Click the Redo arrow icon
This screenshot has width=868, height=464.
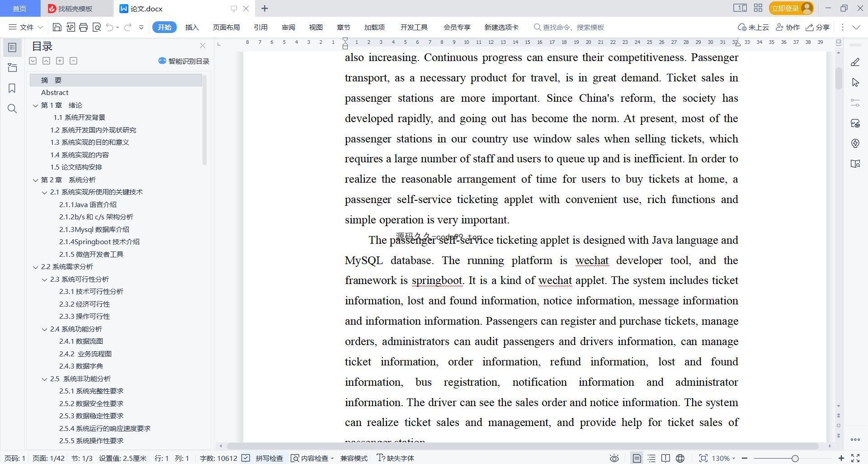point(128,27)
